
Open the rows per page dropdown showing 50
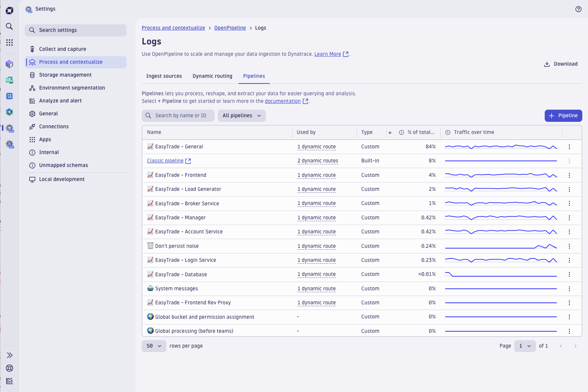point(154,346)
